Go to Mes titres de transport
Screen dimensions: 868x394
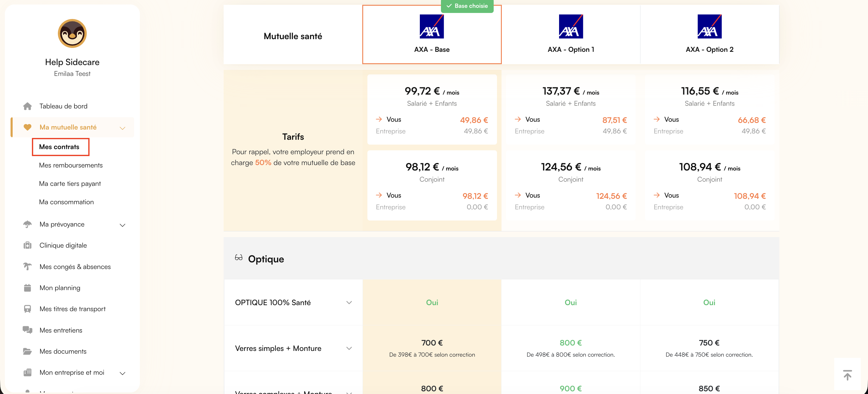pyautogui.click(x=72, y=309)
